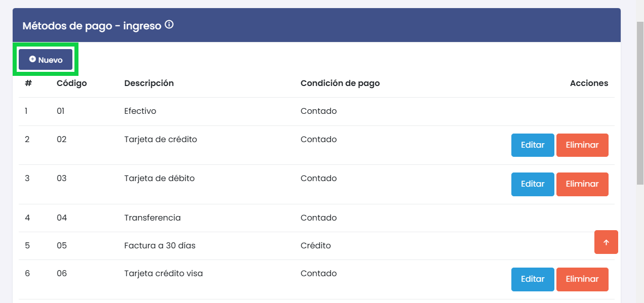Delete the Tarjeta de crédito payment method

point(582,145)
